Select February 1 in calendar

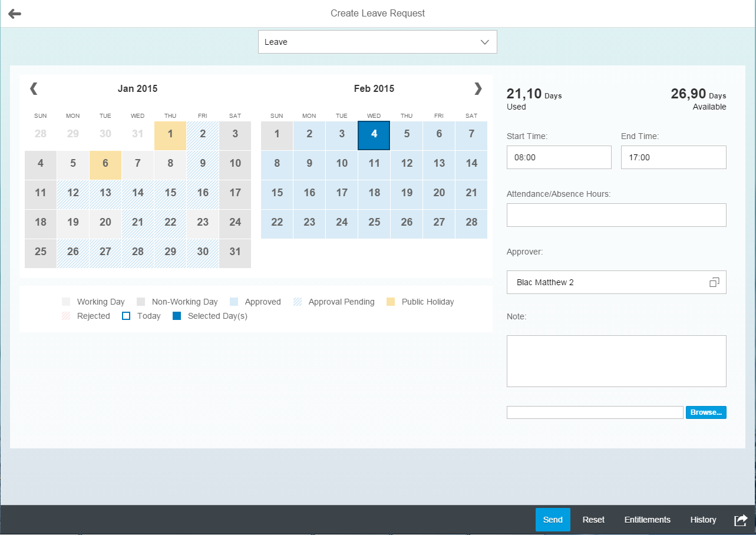pyautogui.click(x=277, y=136)
